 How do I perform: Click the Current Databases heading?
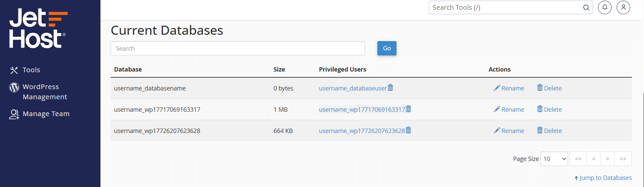click(x=167, y=30)
